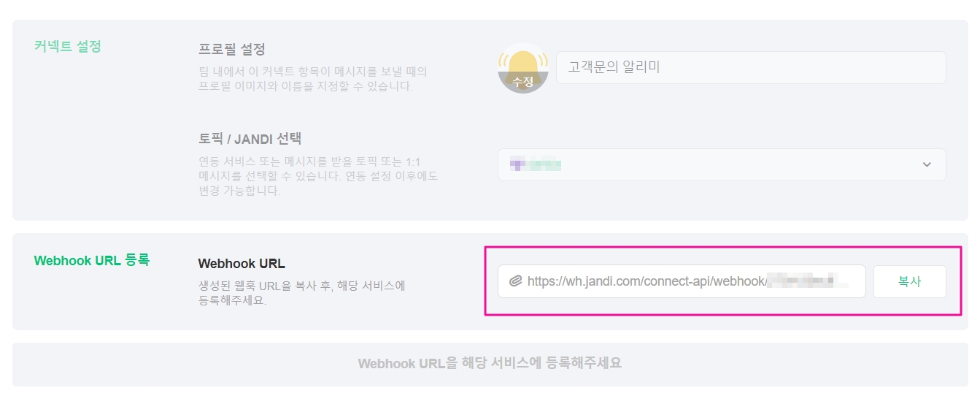Click the 커넥트 설정 section title
Screen dimensions: 980x396
click(x=67, y=46)
